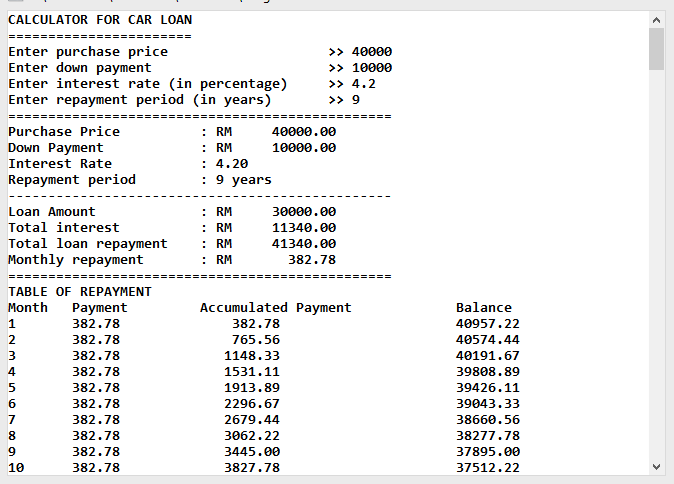The width and height of the screenshot is (674, 484).
Task: Click 'Enter down payment' prompt text
Action: (x=80, y=68)
